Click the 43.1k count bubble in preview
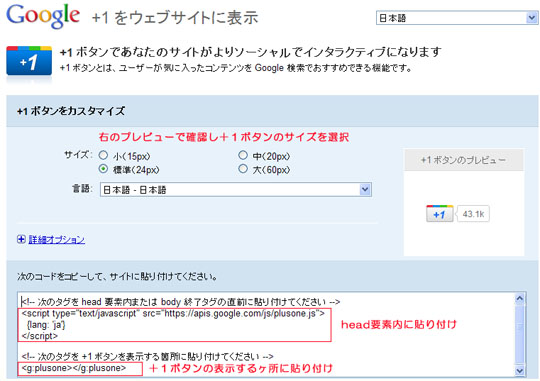The height and width of the screenshot is (381, 540). (x=473, y=214)
